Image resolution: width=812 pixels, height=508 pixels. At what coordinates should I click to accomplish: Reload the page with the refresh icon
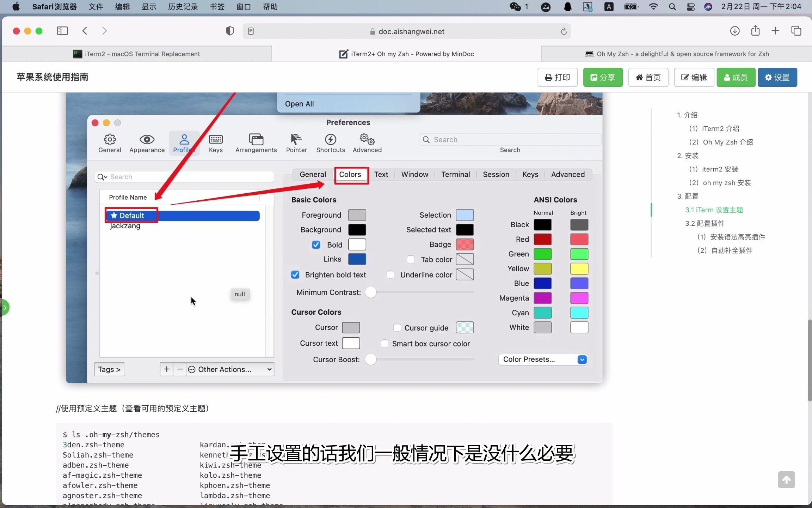[x=564, y=31]
